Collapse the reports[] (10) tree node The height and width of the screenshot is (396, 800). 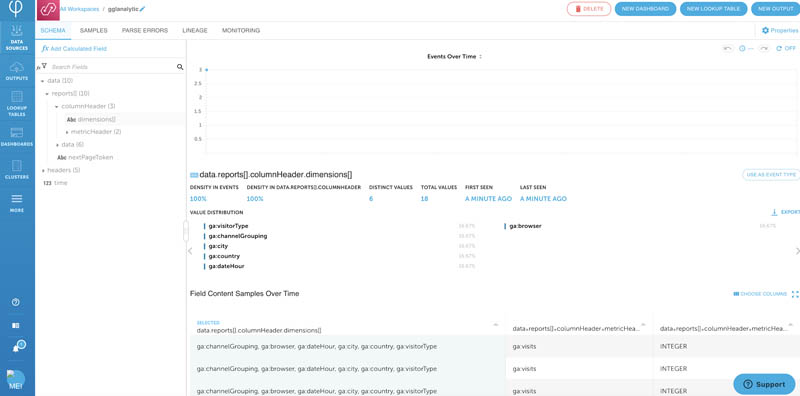click(x=47, y=94)
